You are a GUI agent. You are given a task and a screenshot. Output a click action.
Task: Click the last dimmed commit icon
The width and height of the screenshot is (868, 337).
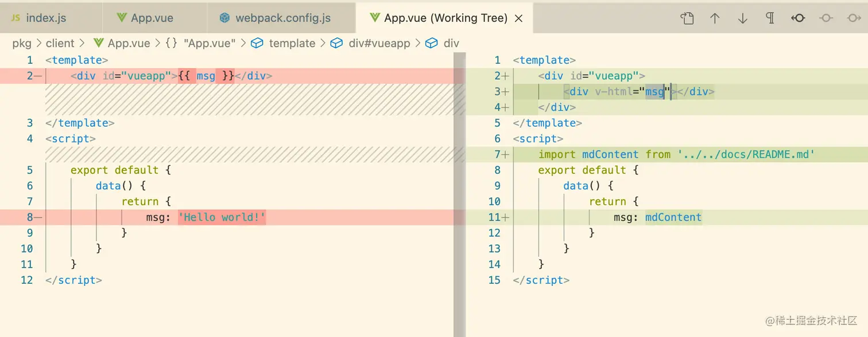(x=854, y=18)
